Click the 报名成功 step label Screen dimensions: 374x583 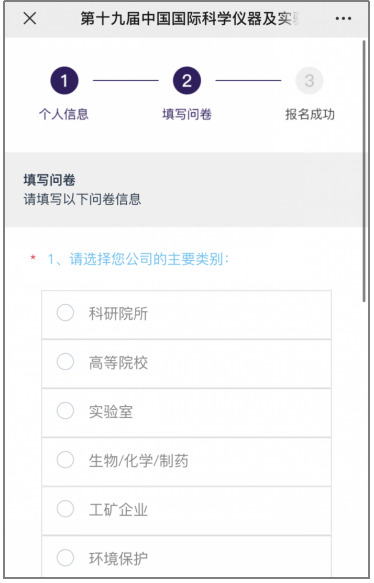[310, 114]
